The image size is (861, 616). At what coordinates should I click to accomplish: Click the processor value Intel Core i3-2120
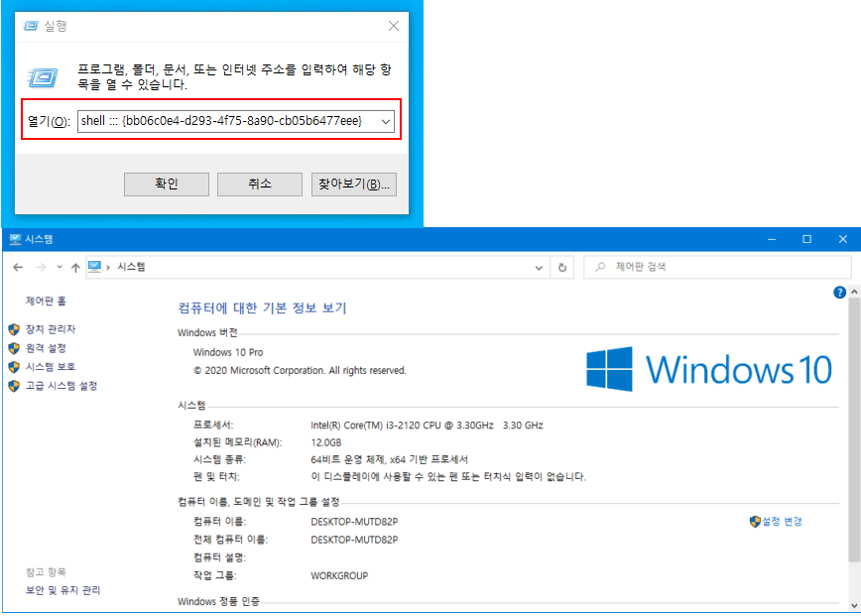(427, 426)
